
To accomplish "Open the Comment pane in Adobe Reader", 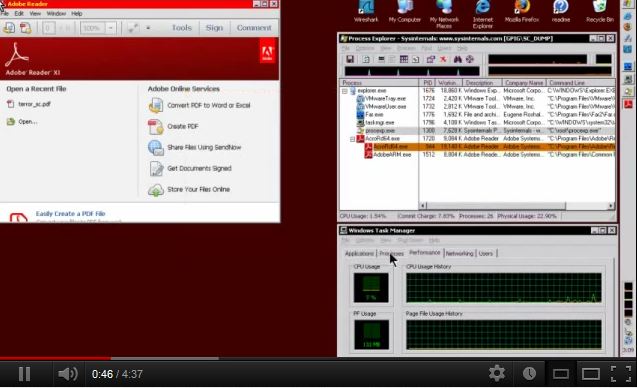I will (x=254, y=28).
